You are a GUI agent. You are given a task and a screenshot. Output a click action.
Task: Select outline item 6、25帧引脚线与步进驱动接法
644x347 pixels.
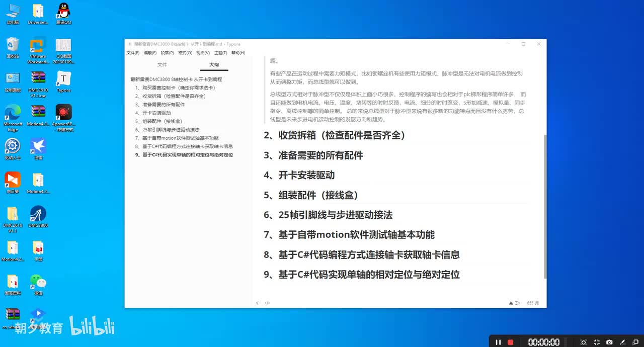click(167, 130)
